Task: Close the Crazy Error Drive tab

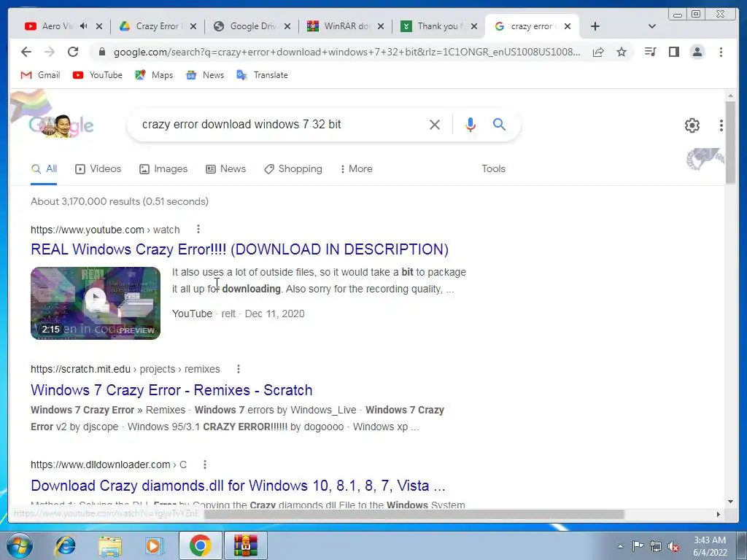Action: pos(193,26)
